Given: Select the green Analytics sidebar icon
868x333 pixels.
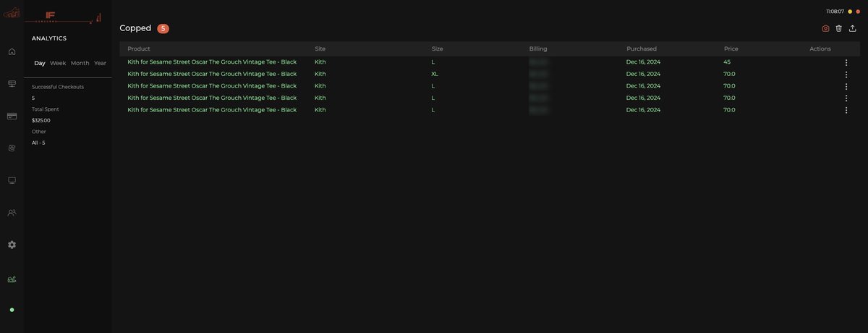Looking at the screenshot, I should click(12, 279).
